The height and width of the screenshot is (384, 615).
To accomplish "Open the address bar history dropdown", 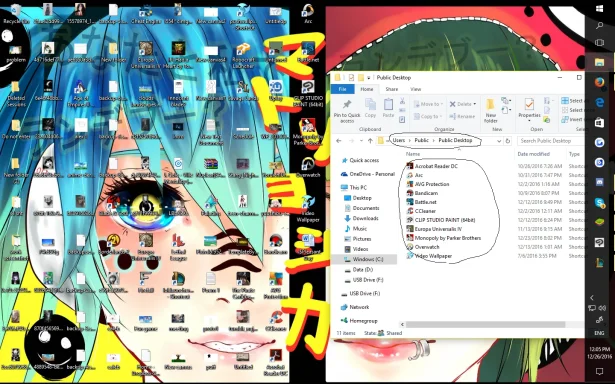I will pos(499,140).
